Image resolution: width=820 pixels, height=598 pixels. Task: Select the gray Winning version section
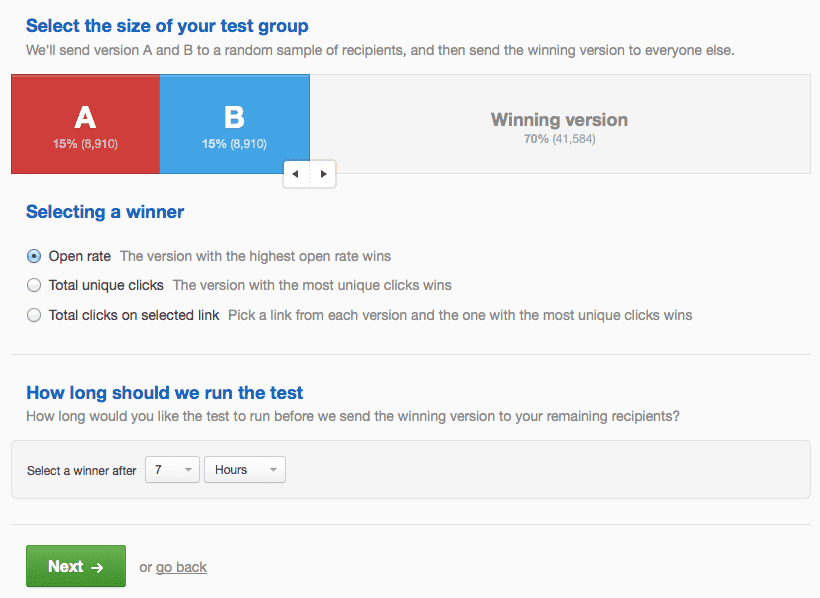(558, 122)
